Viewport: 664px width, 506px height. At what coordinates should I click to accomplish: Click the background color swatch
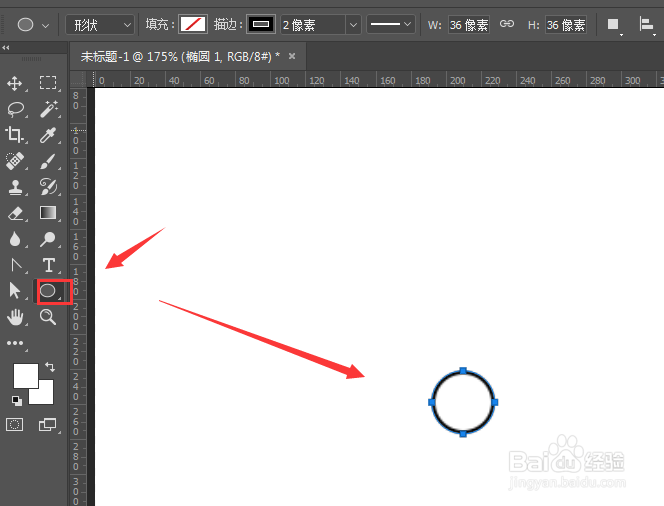(44, 395)
